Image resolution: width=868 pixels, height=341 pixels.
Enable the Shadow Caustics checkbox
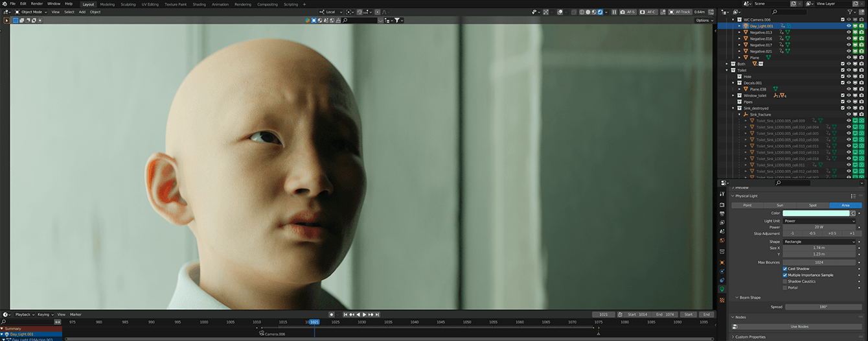click(785, 281)
